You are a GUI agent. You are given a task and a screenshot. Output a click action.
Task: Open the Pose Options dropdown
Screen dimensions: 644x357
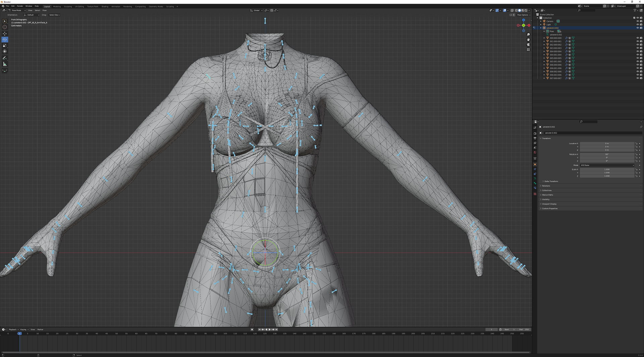click(524, 15)
